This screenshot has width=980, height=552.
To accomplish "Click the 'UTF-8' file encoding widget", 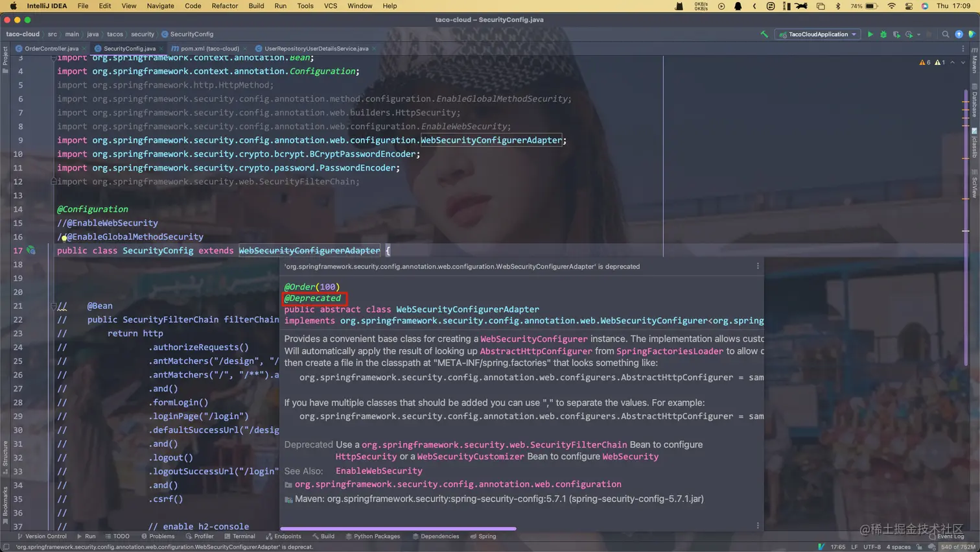I will (872, 547).
